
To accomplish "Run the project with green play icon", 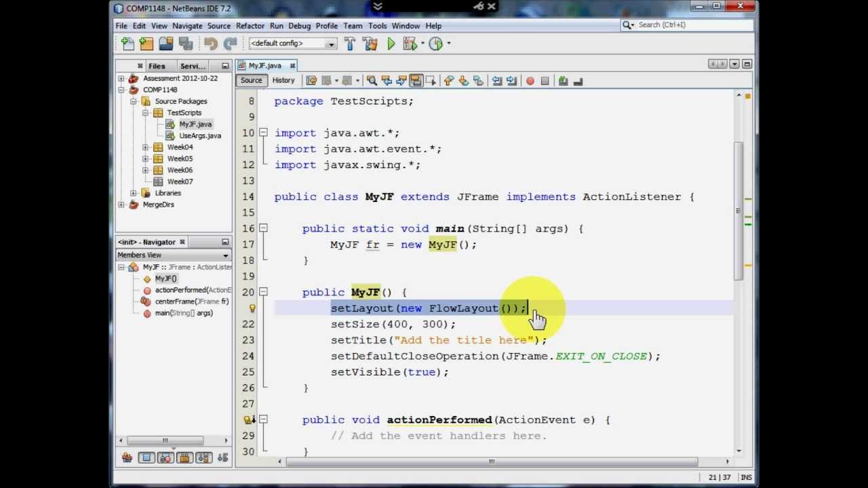I will (x=391, y=43).
